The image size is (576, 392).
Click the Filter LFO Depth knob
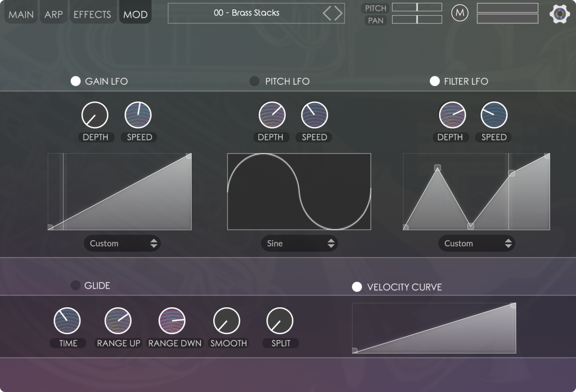[x=452, y=115]
